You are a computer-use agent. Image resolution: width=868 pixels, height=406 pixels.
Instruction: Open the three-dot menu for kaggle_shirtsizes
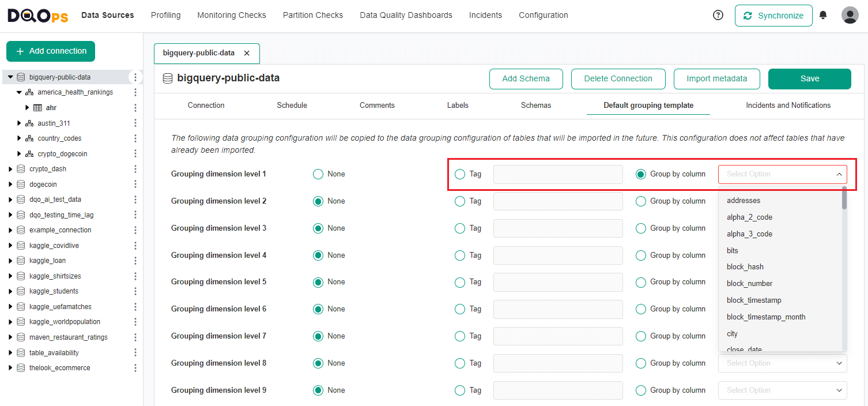[135, 276]
